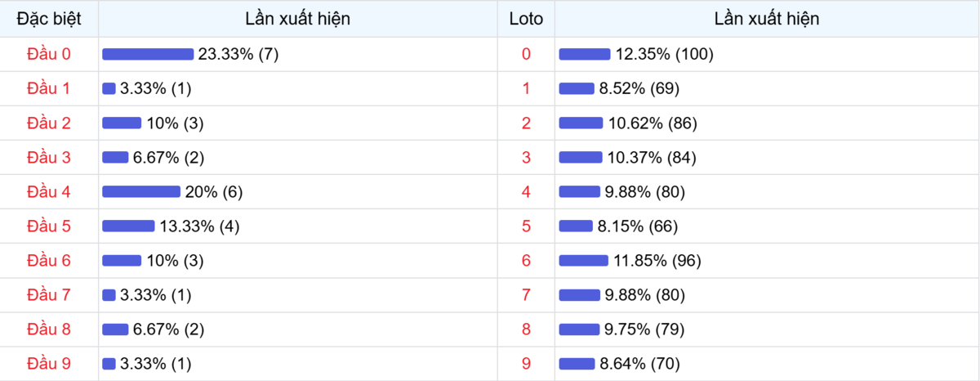Click the bar next to 11.85% (96)
The width and height of the screenshot is (980, 381).
point(583,261)
